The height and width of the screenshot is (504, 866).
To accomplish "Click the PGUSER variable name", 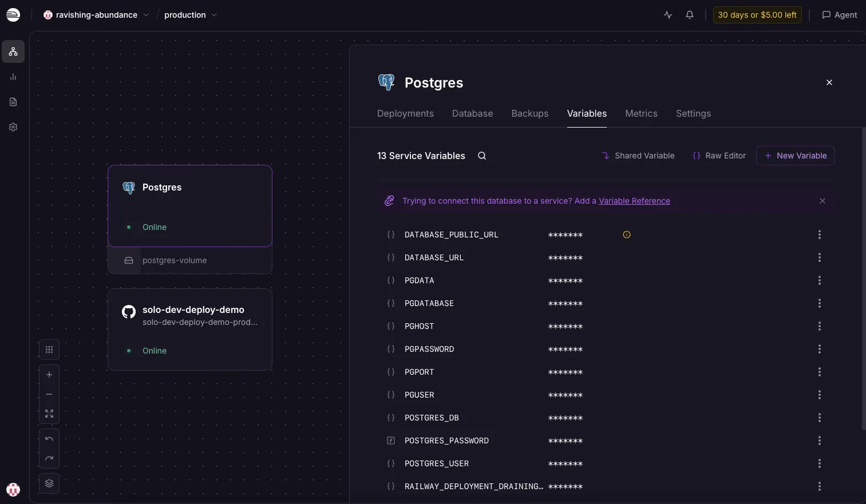I will point(419,395).
